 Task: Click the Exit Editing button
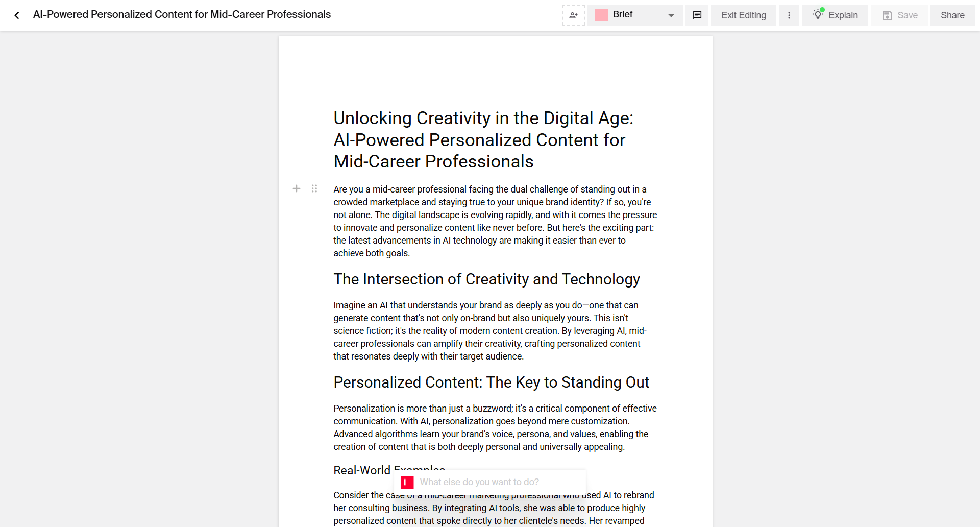[743, 15]
